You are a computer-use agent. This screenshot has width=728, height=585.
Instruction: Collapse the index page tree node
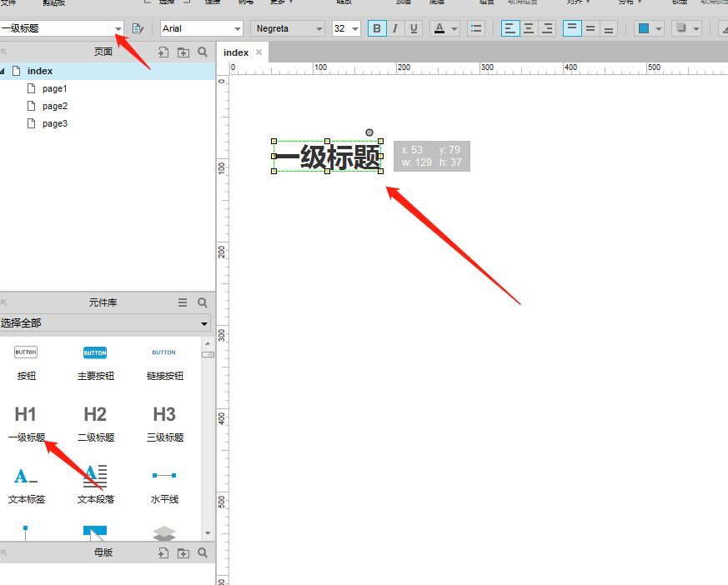3,71
